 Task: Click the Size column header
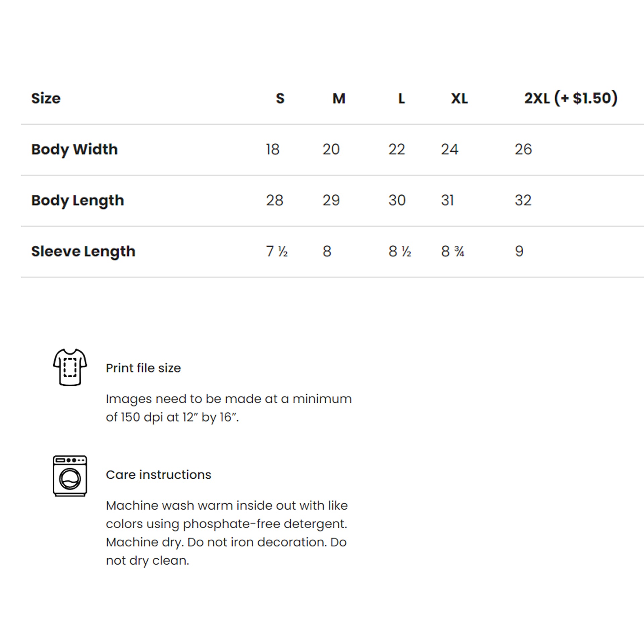tap(46, 98)
